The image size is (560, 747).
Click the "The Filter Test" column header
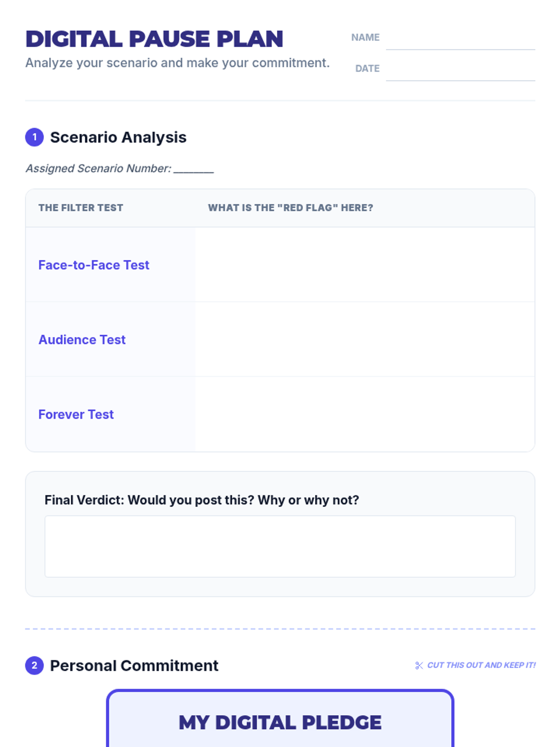click(81, 208)
